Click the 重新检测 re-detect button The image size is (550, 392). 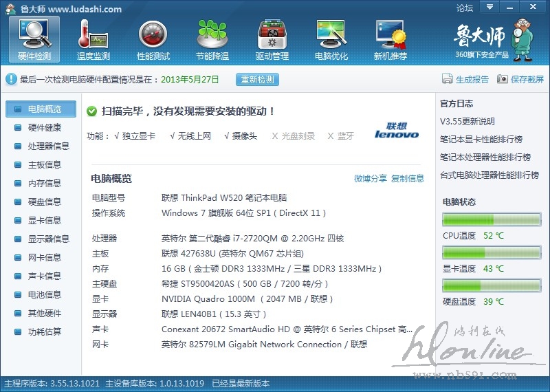[x=257, y=80]
